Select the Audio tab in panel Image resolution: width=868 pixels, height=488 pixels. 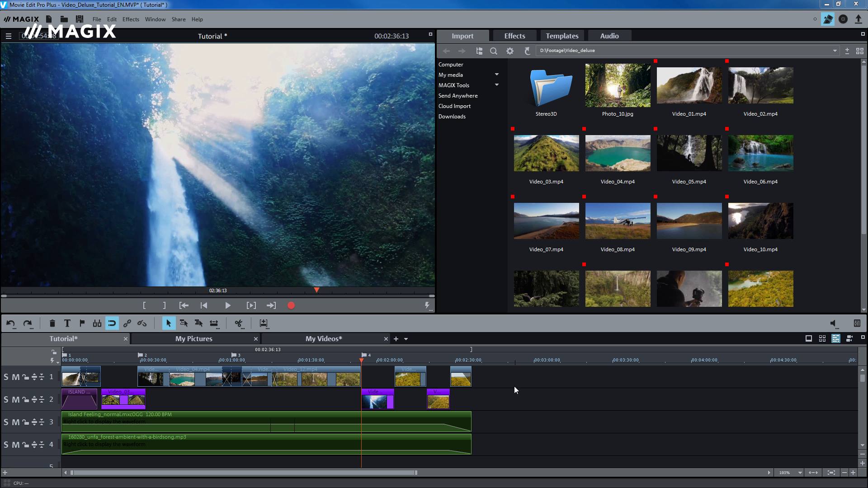point(609,36)
